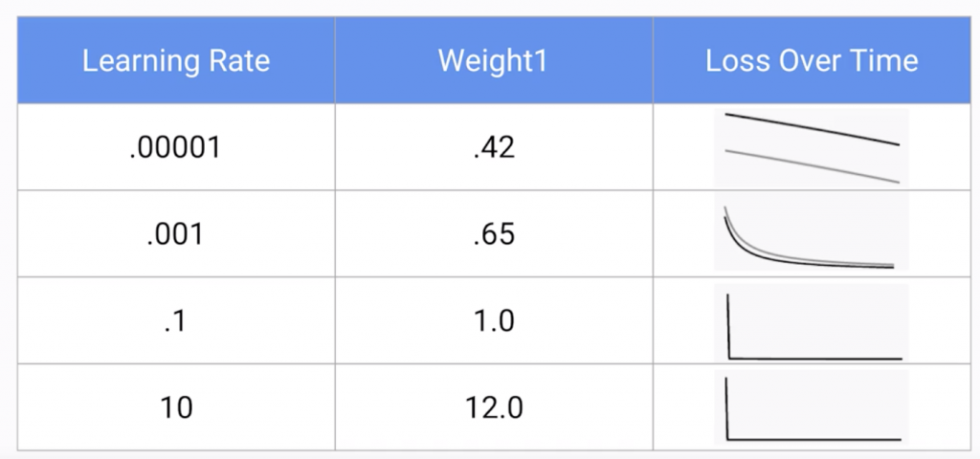Open the loss chart for rate 10

pyautogui.click(x=812, y=407)
